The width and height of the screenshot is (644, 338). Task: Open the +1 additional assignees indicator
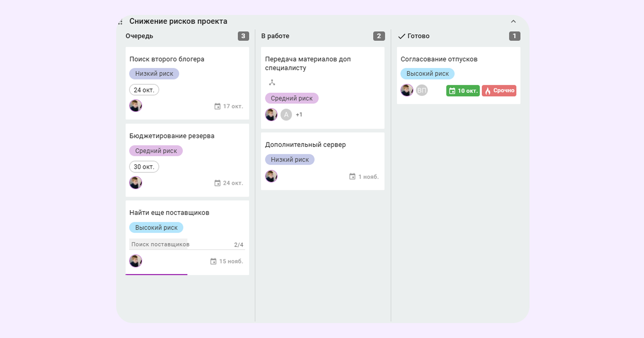click(x=299, y=115)
